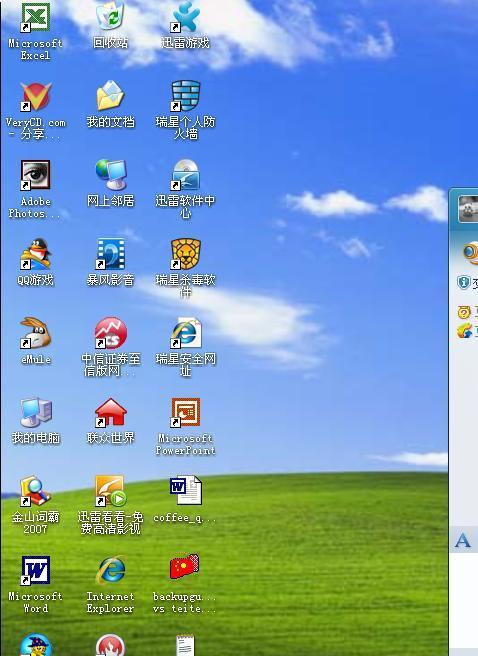This screenshot has height=656, width=478.
Task: Launch the QQ游戏 penguin icon
Action: [x=36, y=254]
